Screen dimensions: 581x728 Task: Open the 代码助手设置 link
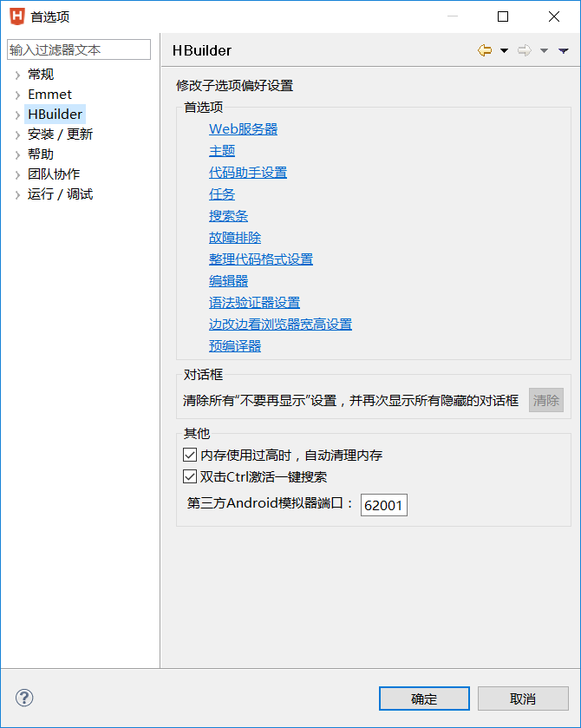[248, 173]
